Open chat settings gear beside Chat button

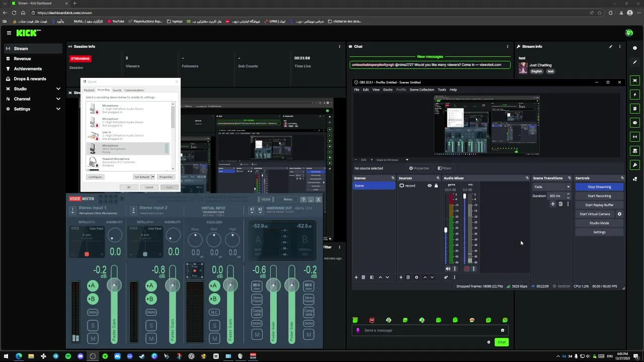point(489,342)
